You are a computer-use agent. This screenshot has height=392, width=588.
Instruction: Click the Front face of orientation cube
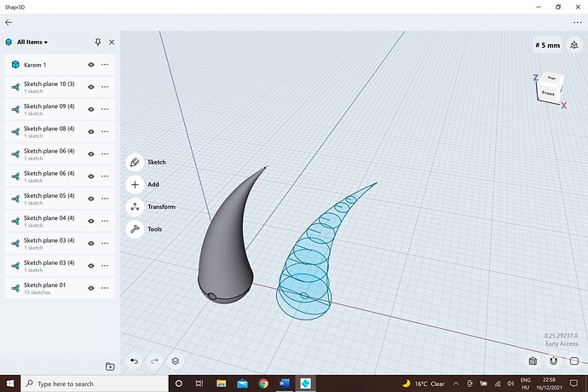pos(547,92)
